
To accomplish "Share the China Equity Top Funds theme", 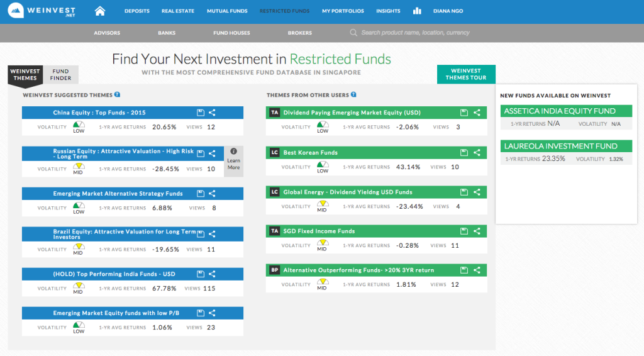I will [212, 113].
